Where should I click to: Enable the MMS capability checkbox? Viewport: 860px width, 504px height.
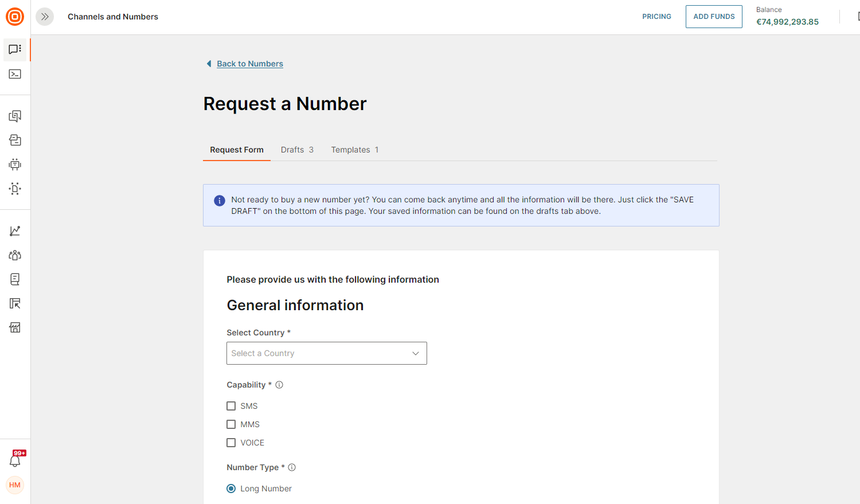(x=231, y=424)
